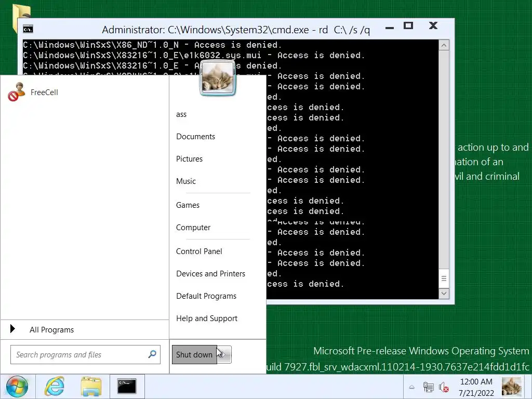The width and height of the screenshot is (532, 399).
Task: Open Devices and Printers
Action: 210,273
